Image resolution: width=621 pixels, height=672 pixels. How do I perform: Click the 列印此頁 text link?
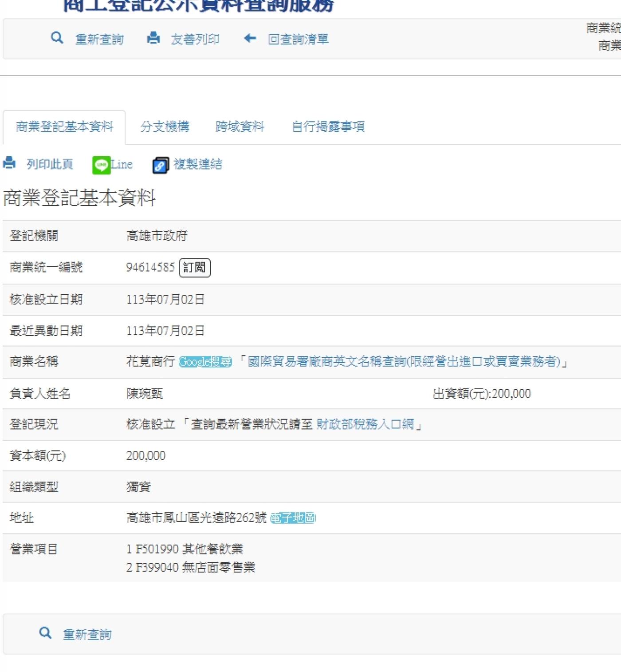50,164
